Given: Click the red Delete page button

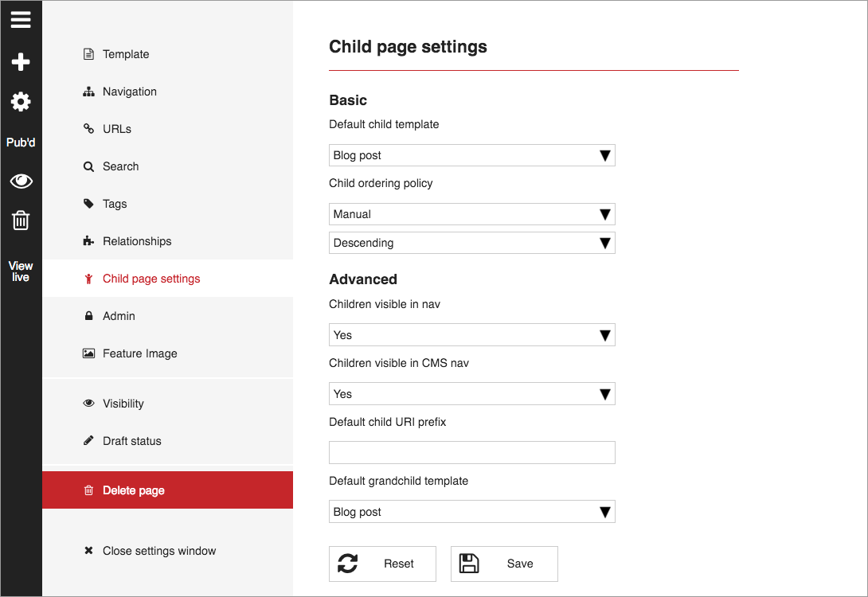Looking at the screenshot, I should coord(168,490).
